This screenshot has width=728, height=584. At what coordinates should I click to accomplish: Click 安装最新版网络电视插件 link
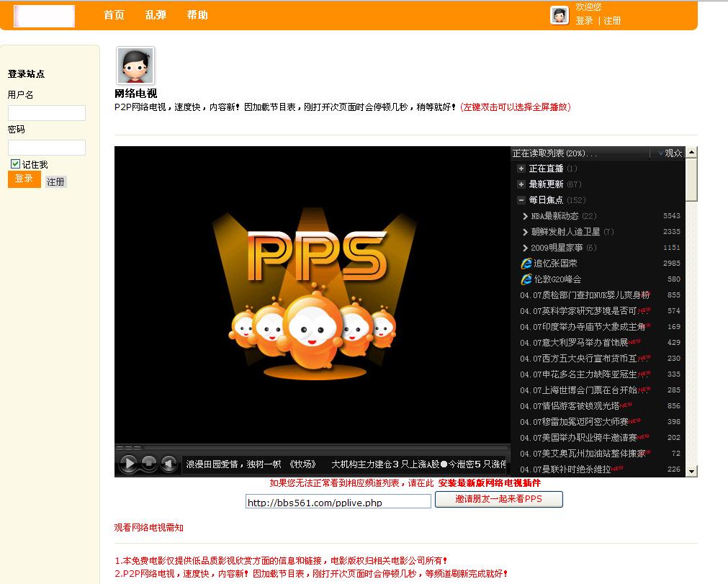click(490, 483)
